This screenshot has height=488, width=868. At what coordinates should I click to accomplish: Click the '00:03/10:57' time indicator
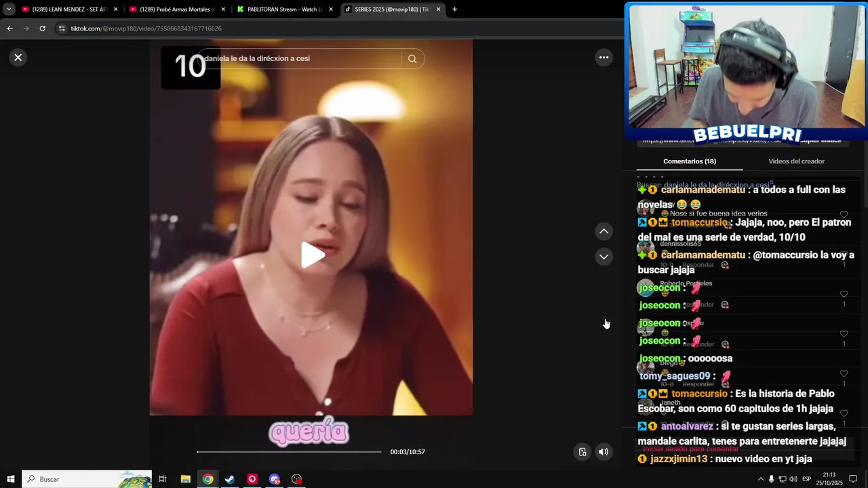point(408,452)
